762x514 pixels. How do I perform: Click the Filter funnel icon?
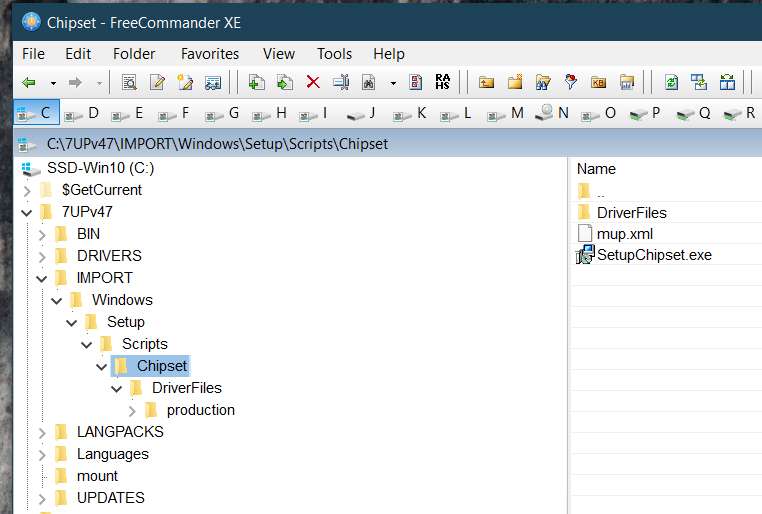[571, 82]
